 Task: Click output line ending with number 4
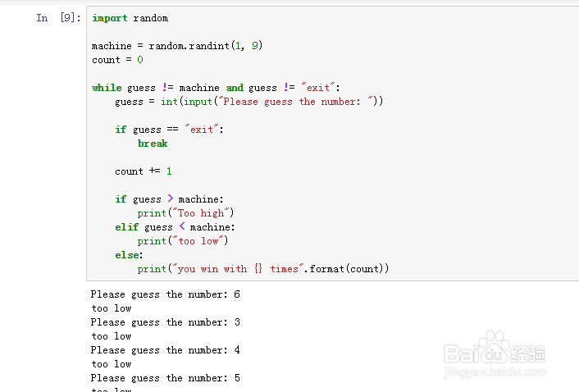[x=165, y=350]
